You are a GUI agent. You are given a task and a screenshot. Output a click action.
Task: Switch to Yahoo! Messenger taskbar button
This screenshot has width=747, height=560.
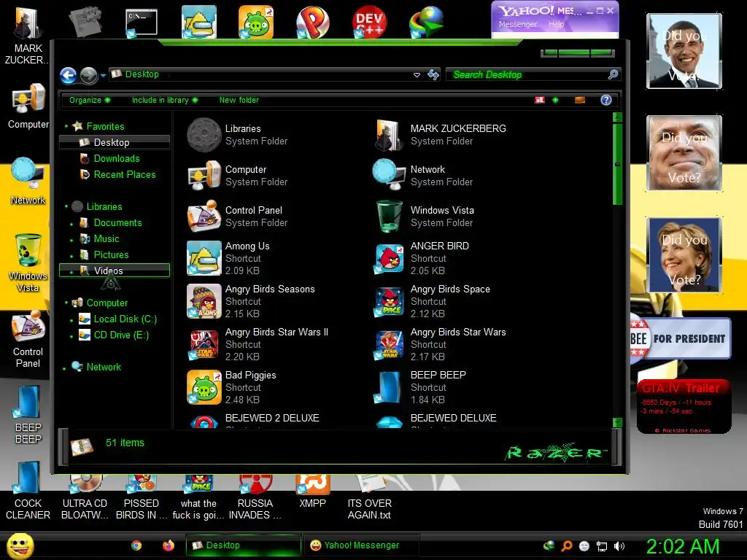pyautogui.click(x=362, y=545)
